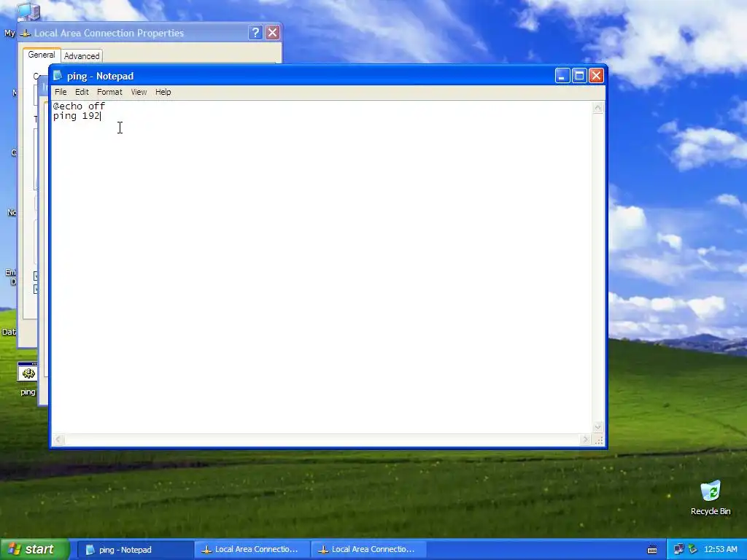Minimize the ping Notepad window

(x=562, y=76)
